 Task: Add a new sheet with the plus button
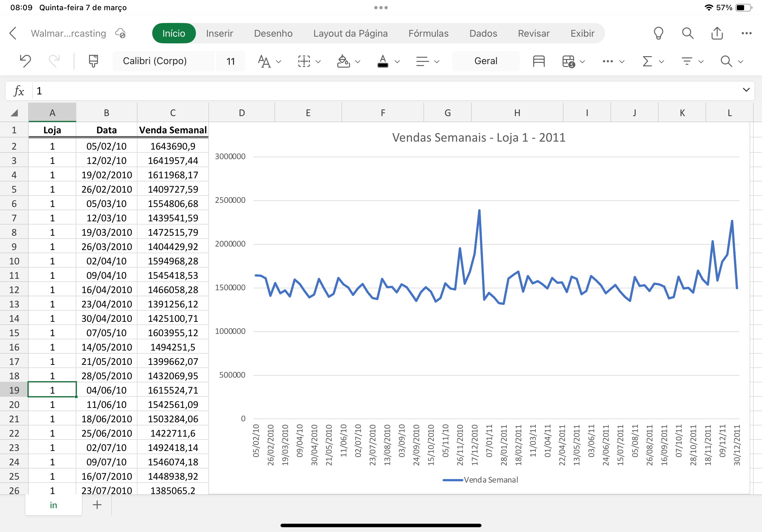click(97, 505)
